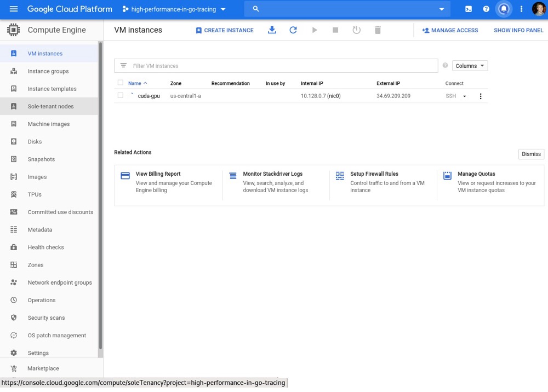Activate Cloud Shell terminal icon
Image resolution: width=548 pixels, height=392 pixels.
(469, 9)
